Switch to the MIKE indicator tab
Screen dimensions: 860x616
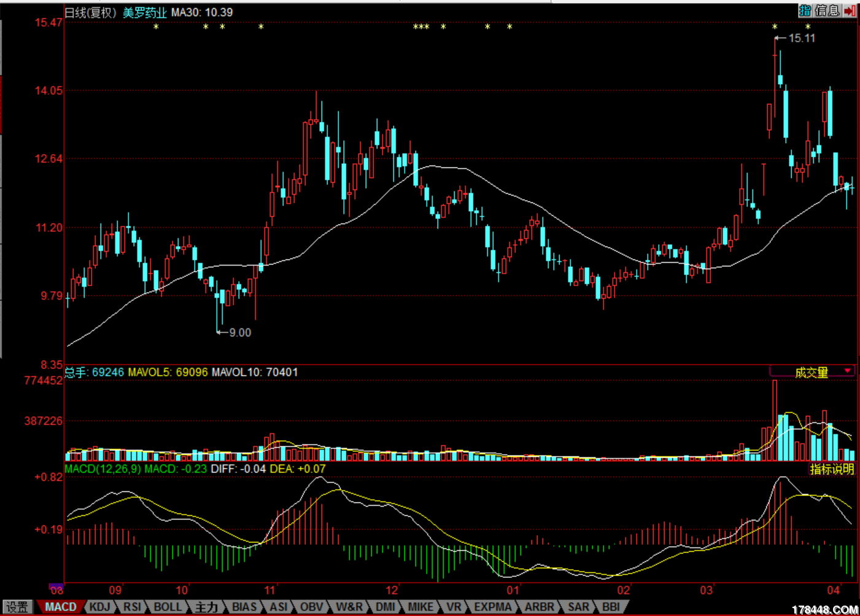pos(420,607)
